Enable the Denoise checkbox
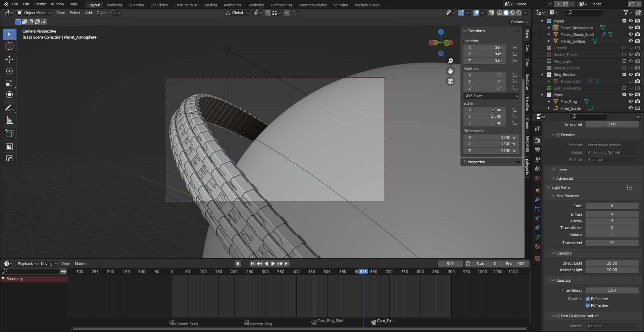This screenshot has width=644, height=332. [x=558, y=135]
